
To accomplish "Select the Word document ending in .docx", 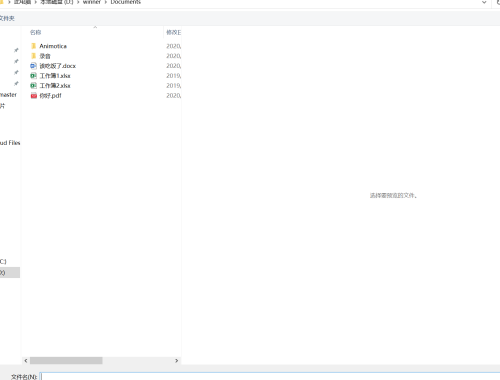I will pos(57,66).
